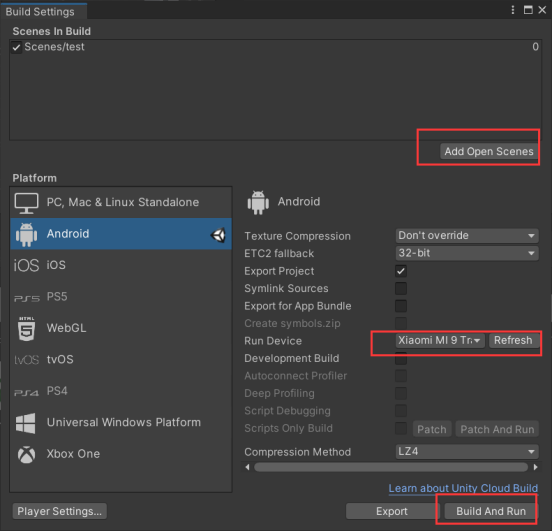This screenshot has width=553, height=531.
Task: Toggle the Autoconnect Profiler checkbox
Action: (x=401, y=376)
